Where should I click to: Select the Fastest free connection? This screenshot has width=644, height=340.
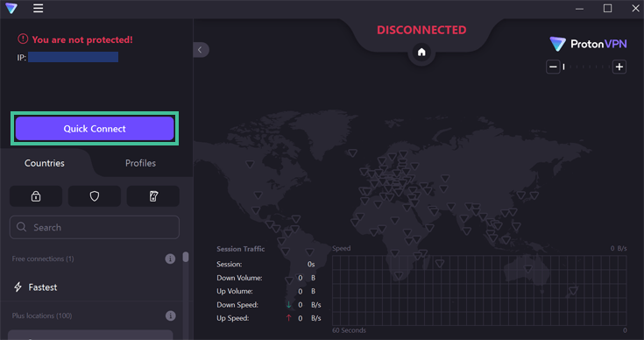point(91,287)
